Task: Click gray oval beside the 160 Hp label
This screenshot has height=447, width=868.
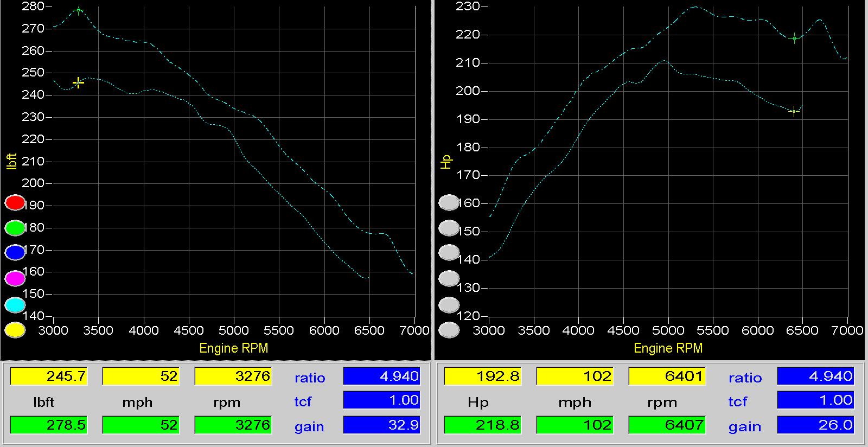Action: 449,203
